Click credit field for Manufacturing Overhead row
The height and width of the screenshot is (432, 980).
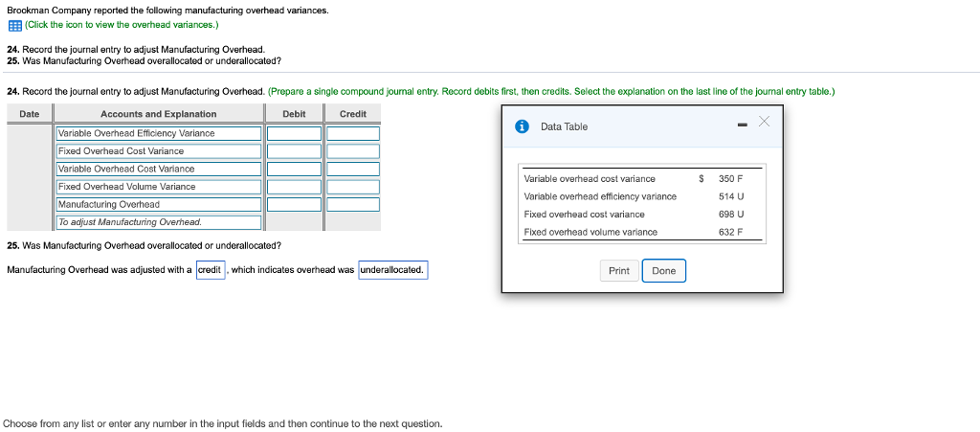(353, 204)
